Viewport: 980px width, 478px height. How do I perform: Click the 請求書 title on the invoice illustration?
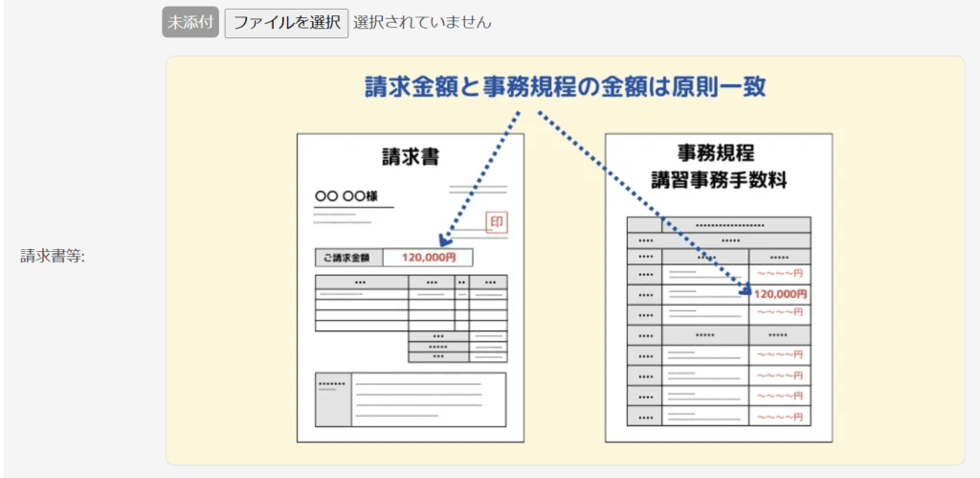[410, 157]
